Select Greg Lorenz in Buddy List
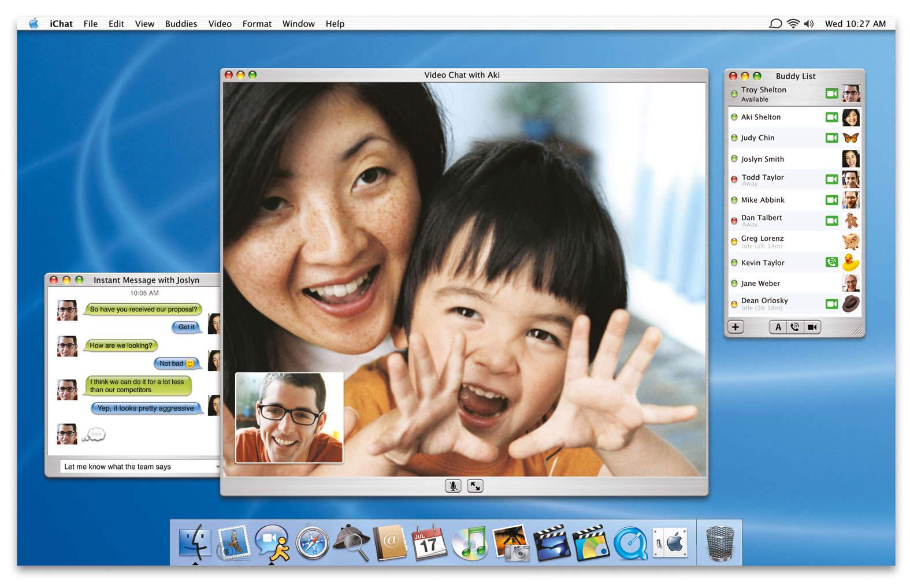Image resolution: width=910 pixels, height=588 pixels. click(794, 241)
